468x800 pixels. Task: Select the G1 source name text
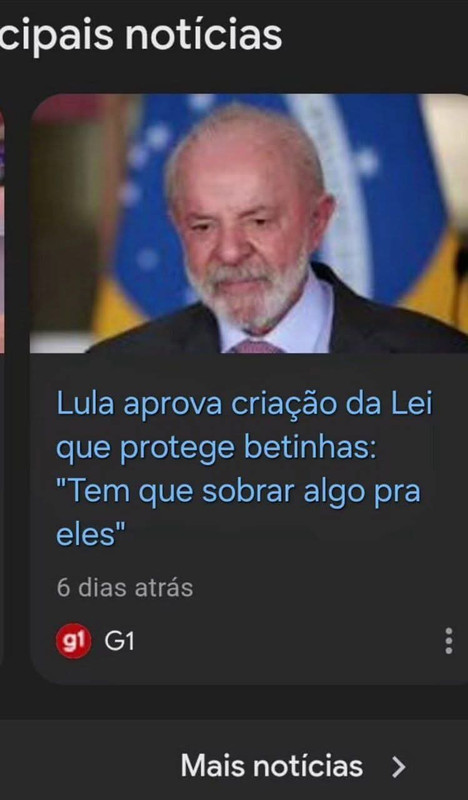pyautogui.click(x=119, y=641)
